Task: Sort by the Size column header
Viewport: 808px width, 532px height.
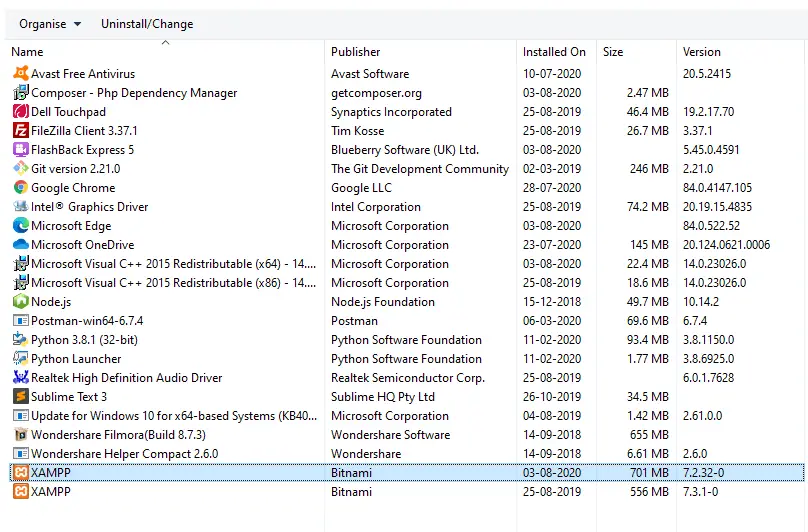Action: 636,52
